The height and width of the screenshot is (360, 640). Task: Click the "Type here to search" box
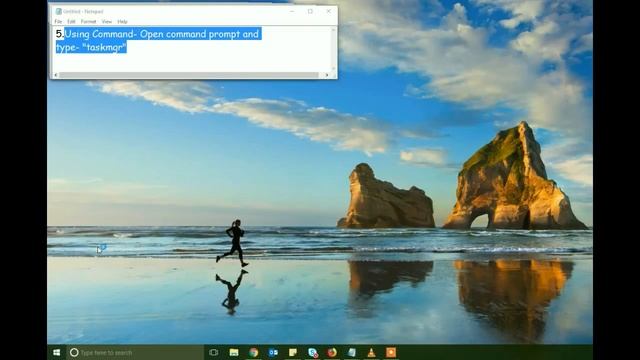tap(135, 352)
